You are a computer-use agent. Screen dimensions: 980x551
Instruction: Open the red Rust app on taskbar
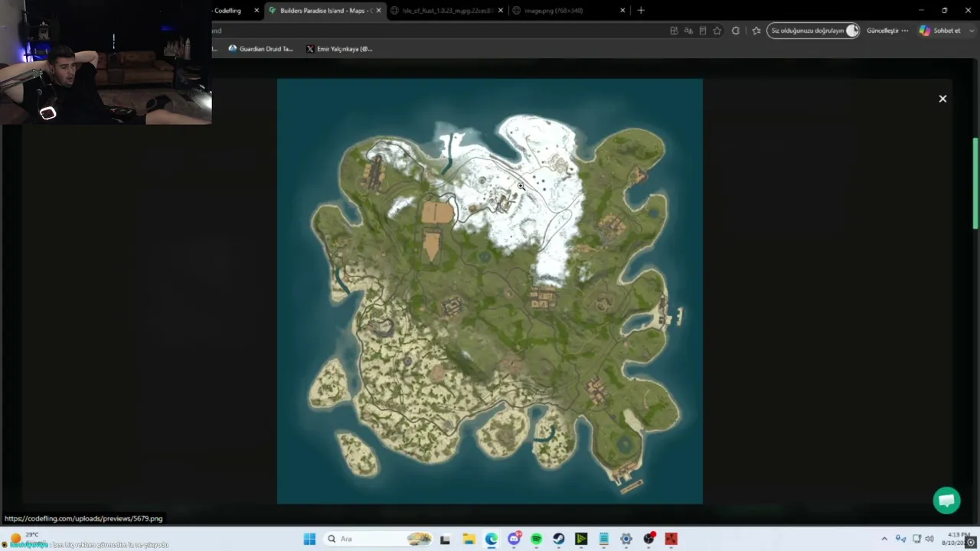click(671, 539)
